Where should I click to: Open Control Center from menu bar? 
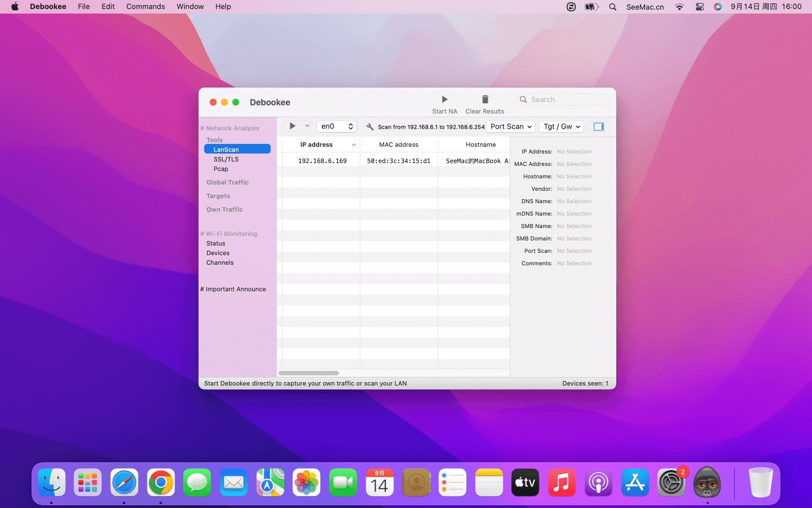[700, 7]
